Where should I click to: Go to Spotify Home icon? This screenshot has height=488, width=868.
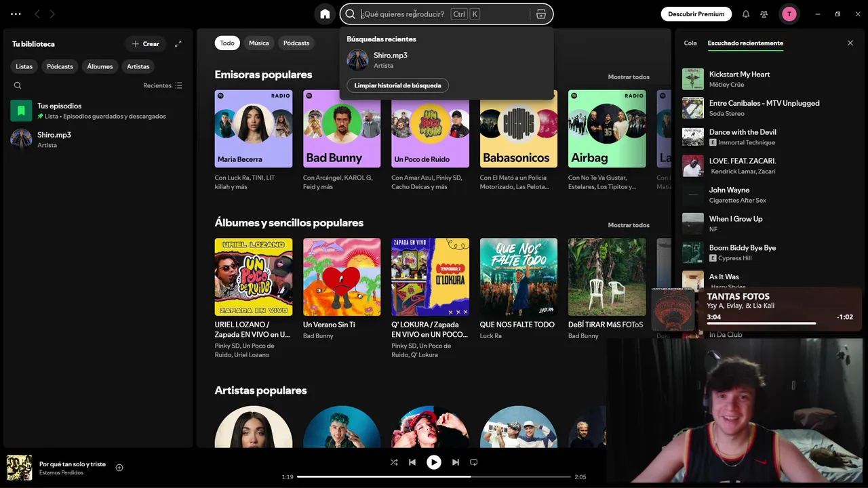coord(325,14)
